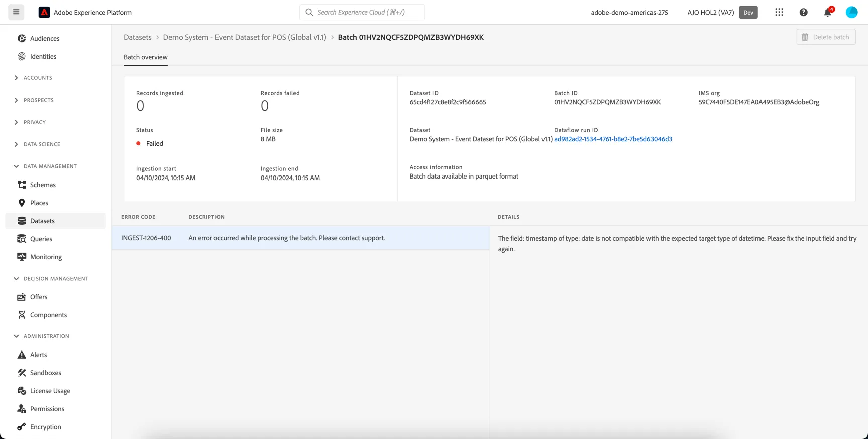Expand the Data Science section

tap(16, 144)
